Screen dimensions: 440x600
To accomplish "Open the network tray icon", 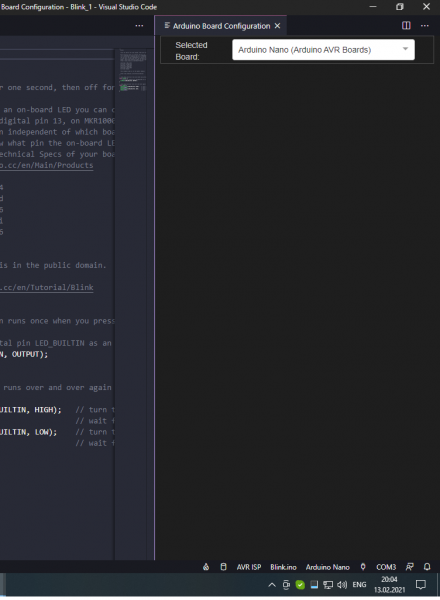I will pos(328,585).
